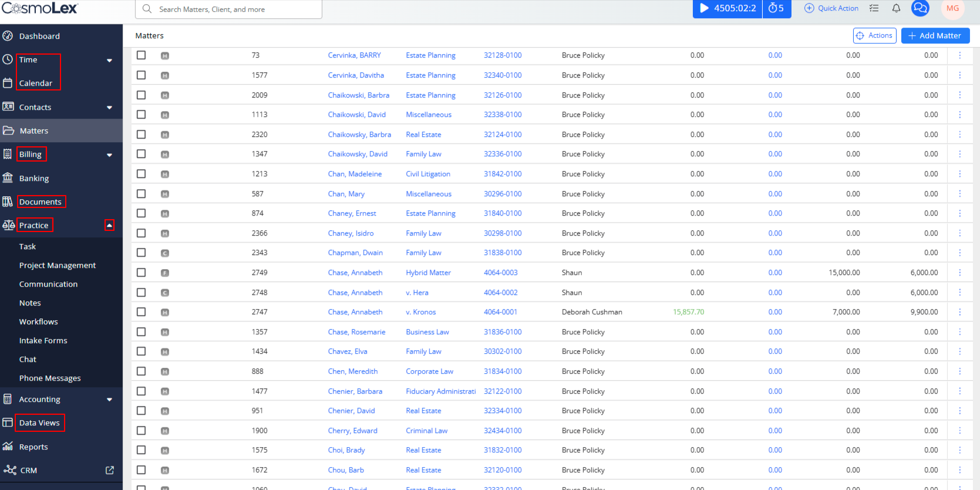
Task: Expand the Time menu arrow
Action: 109,61
